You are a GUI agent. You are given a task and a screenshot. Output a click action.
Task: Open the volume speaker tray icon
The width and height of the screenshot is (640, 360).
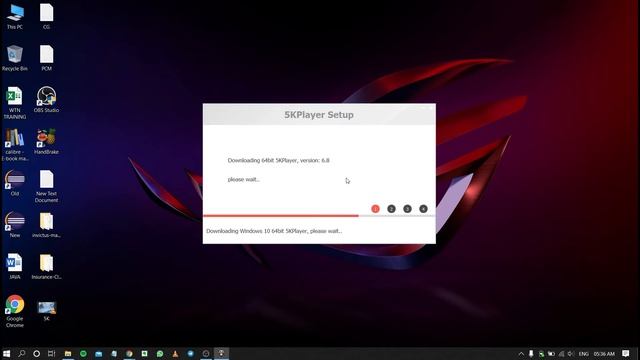click(x=571, y=354)
